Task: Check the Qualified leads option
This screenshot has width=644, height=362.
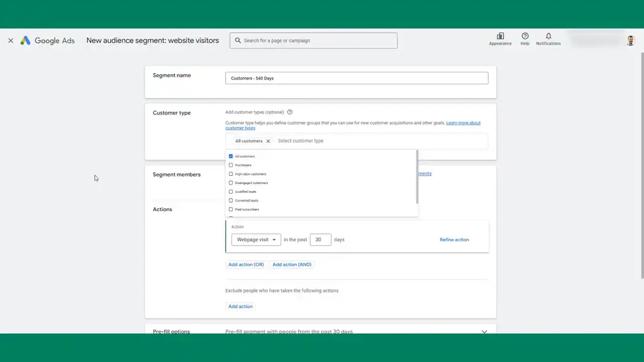Action: click(231, 191)
